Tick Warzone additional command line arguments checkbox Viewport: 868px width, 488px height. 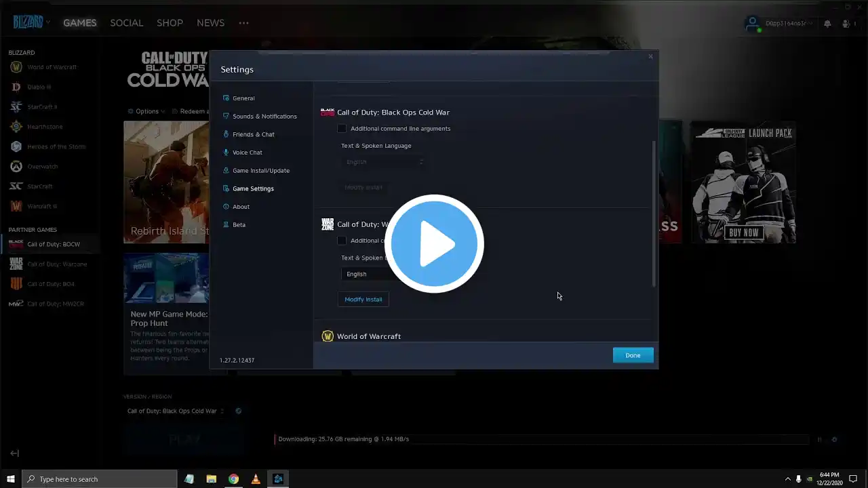[x=342, y=241]
